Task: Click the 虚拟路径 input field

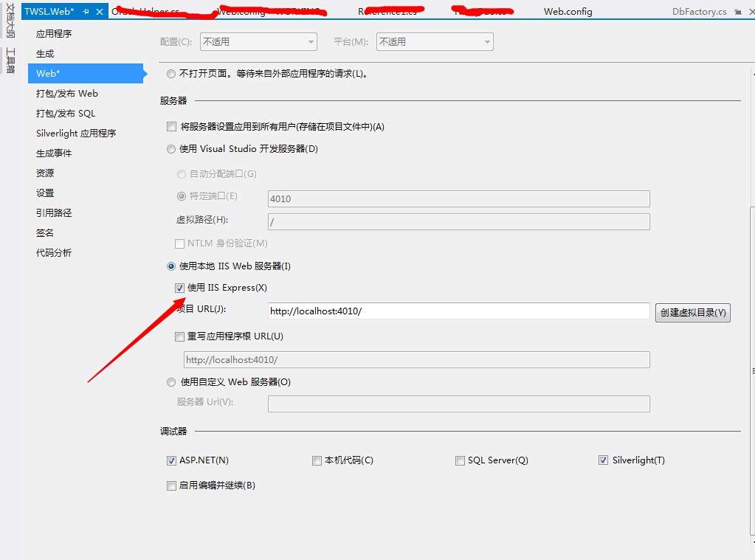Action: (458, 221)
